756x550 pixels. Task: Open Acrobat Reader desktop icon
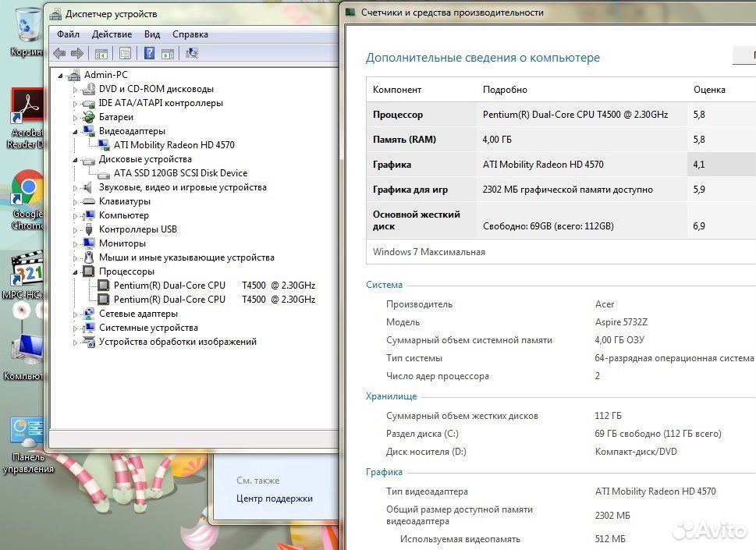27,118
